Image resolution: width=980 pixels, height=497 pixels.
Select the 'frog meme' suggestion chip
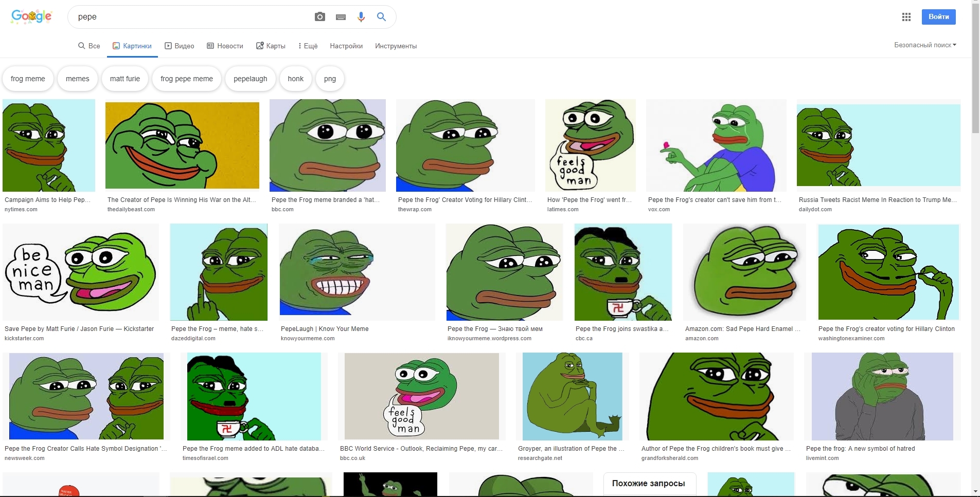pyautogui.click(x=28, y=79)
